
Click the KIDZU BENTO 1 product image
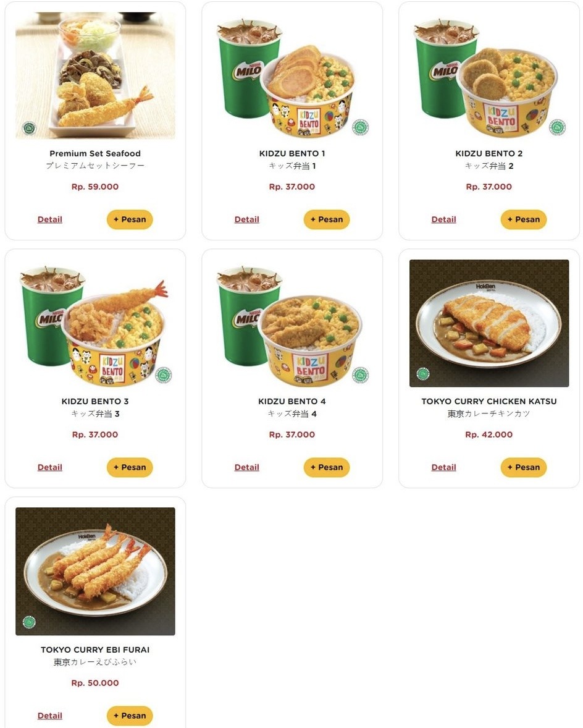(292, 75)
